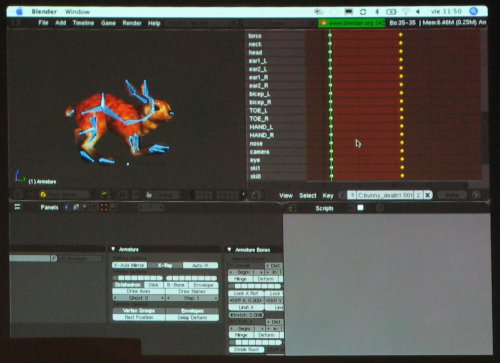Click the X next to bunny_death1 action name
500x363 pixels.
click(x=427, y=195)
